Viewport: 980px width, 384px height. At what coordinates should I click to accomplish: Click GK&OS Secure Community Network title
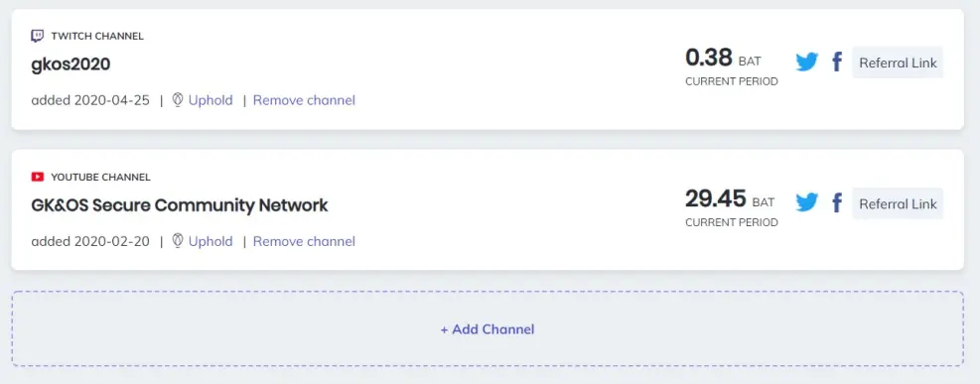tap(180, 204)
